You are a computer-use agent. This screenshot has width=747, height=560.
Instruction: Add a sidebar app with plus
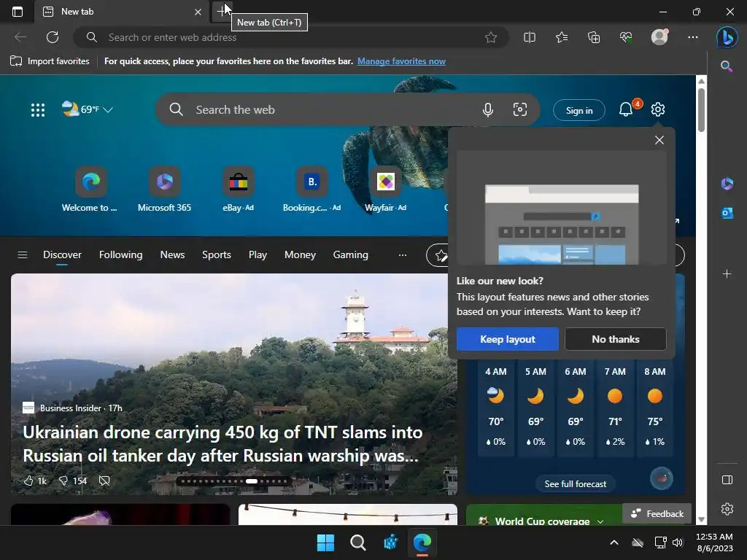coord(727,274)
